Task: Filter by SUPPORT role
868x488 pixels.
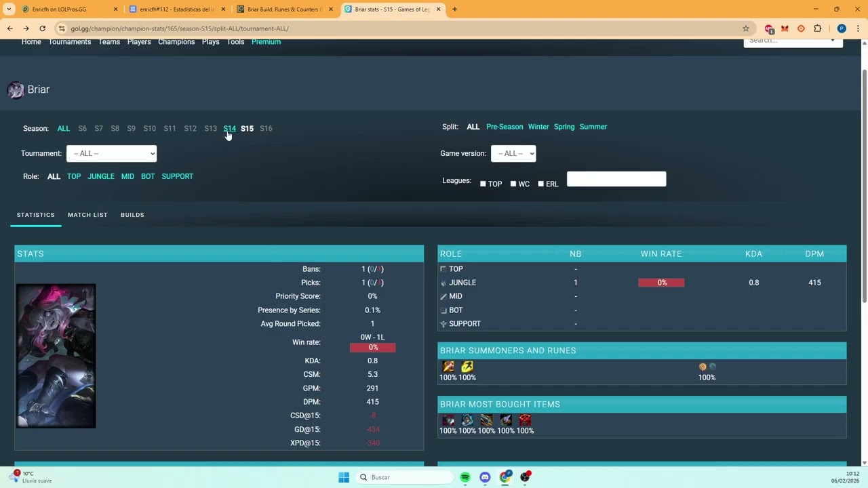Action: pyautogui.click(x=177, y=176)
